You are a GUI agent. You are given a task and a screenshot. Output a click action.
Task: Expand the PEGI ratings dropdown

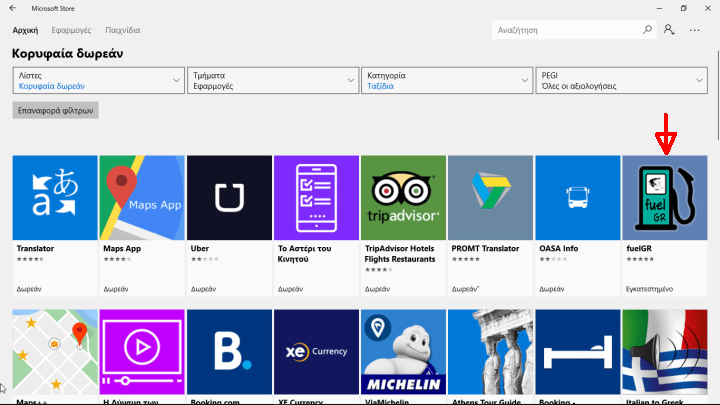click(621, 80)
